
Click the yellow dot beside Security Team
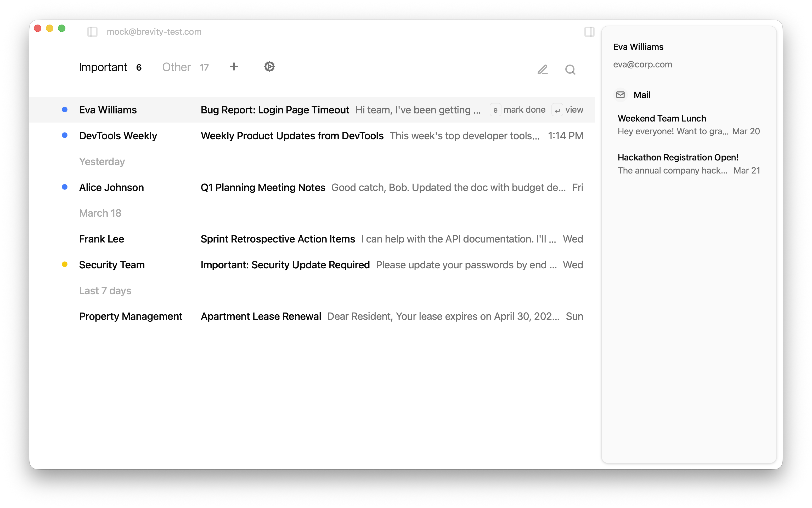[x=65, y=264]
